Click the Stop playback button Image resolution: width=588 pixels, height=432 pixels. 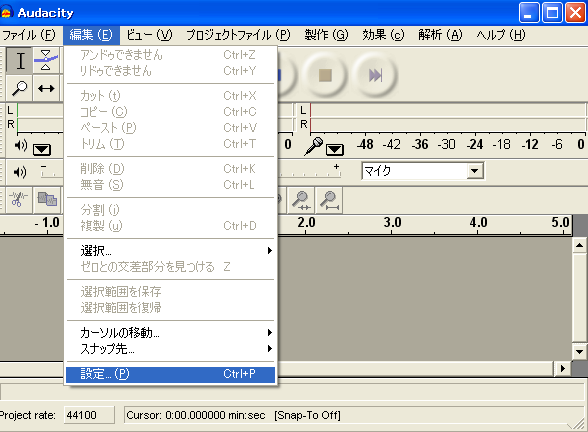325,75
